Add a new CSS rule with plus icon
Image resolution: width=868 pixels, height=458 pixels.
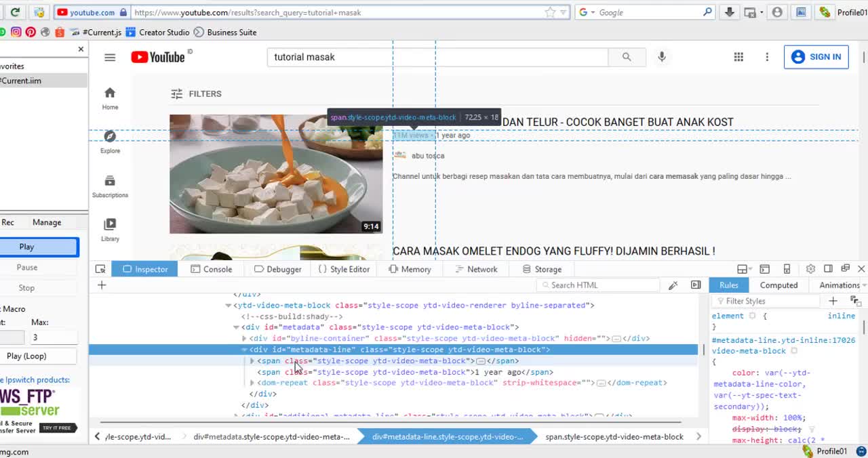coord(833,301)
